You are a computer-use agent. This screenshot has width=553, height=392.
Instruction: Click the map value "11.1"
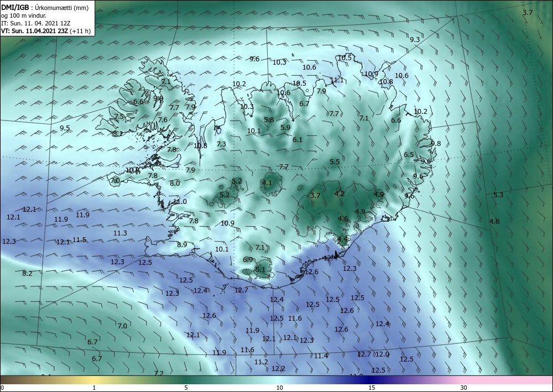[x=337, y=80]
